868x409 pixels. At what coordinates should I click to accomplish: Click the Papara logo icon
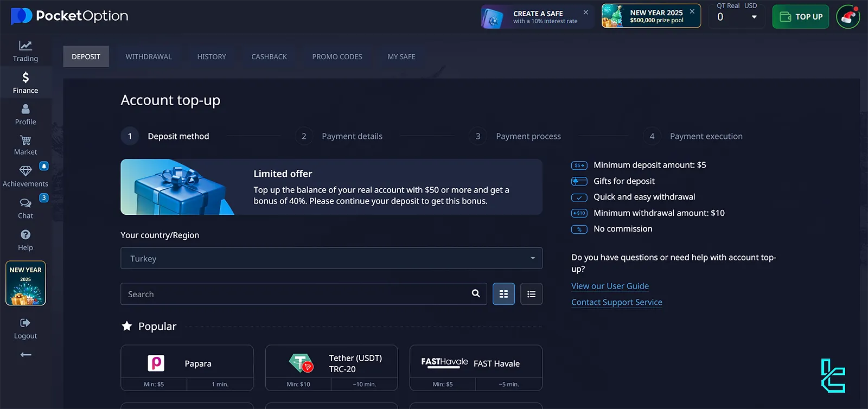click(x=156, y=363)
